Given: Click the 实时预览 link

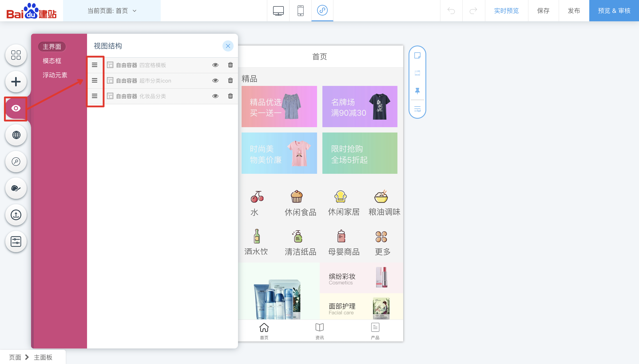Looking at the screenshot, I should 506,11.
